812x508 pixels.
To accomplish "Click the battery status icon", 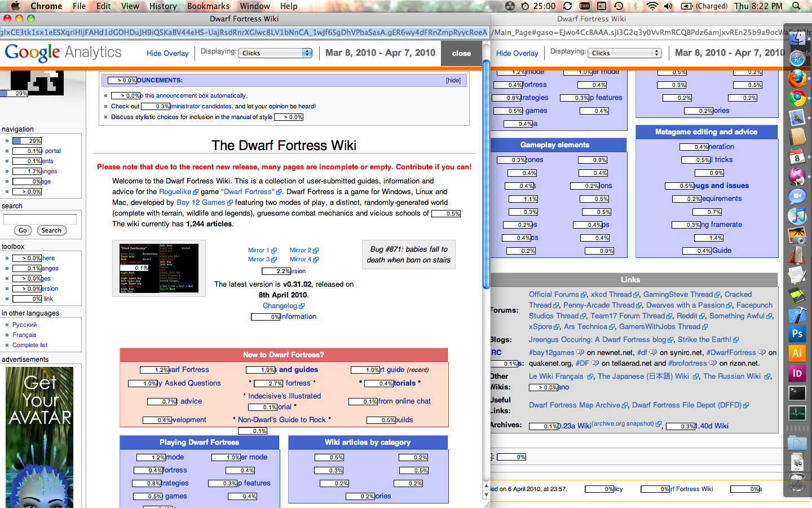I will tap(687, 6).
